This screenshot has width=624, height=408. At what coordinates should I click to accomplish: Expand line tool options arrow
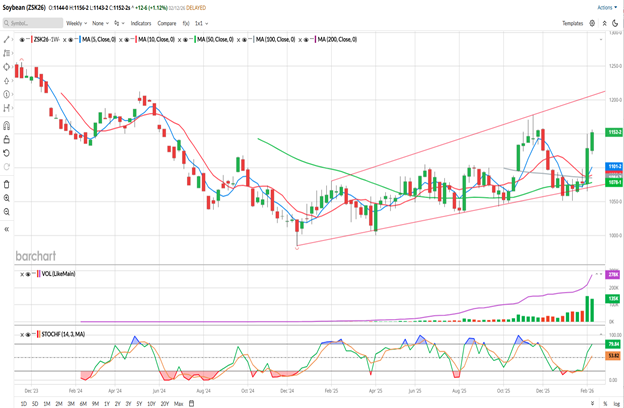(x=13, y=39)
